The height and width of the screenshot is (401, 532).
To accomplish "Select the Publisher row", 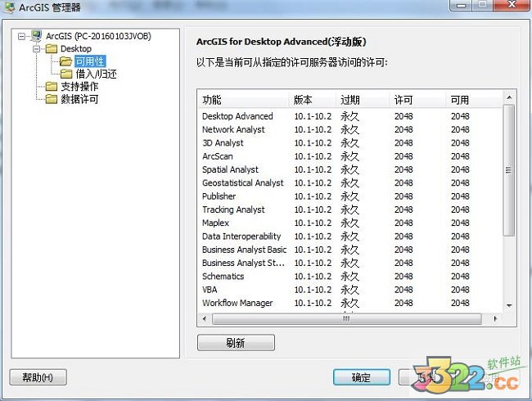I will 349,196.
